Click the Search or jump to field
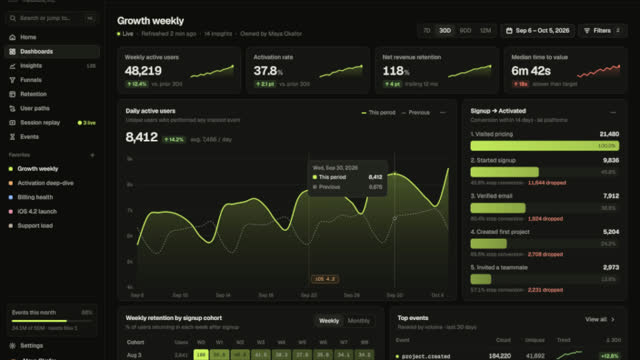The width and height of the screenshot is (640, 360). 52,18
